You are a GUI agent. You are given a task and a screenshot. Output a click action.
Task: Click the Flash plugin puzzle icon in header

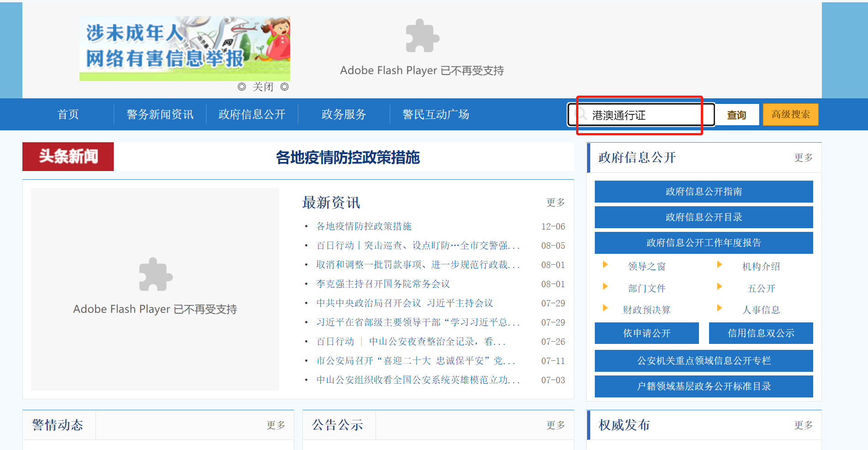pyautogui.click(x=422, y=36)
